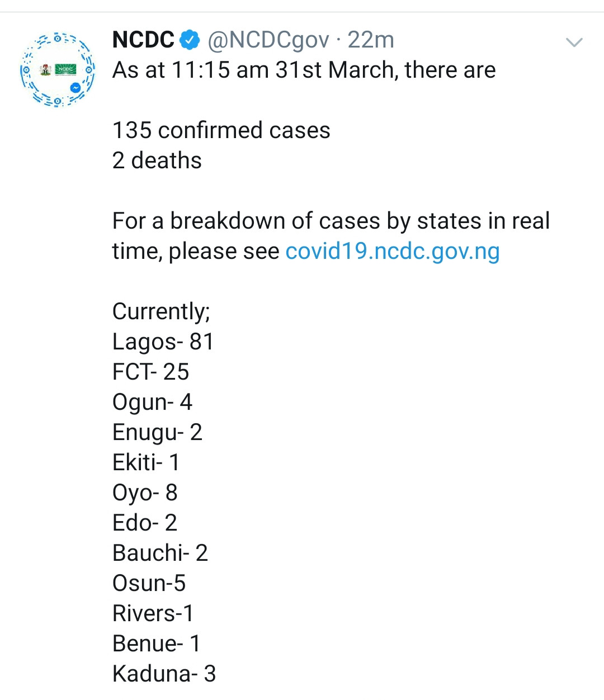The image size is (604, 700).
Task: Click the '2 deaths' line
Action: pyautogui.click(x=157, y=160)
